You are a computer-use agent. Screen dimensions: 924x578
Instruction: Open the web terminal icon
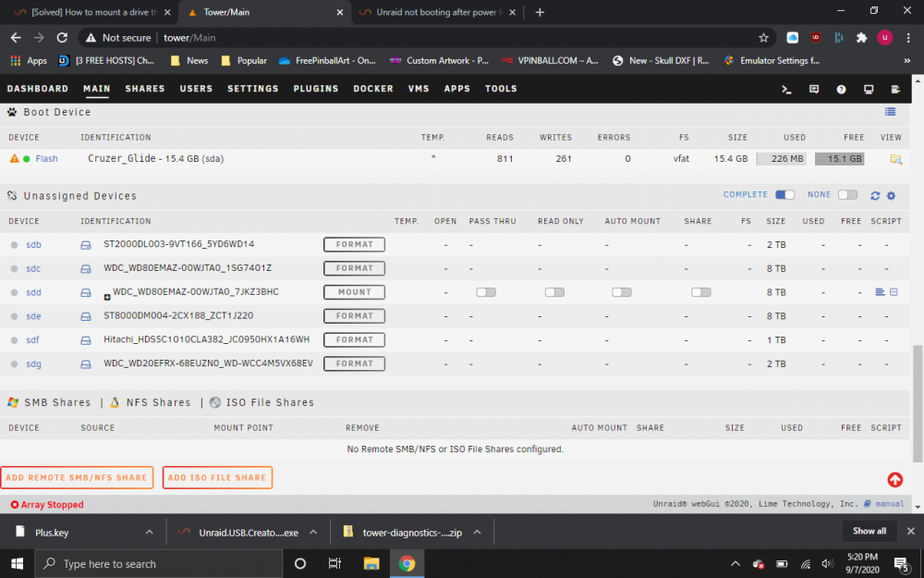pyautogui.click(x=786, y=90)
